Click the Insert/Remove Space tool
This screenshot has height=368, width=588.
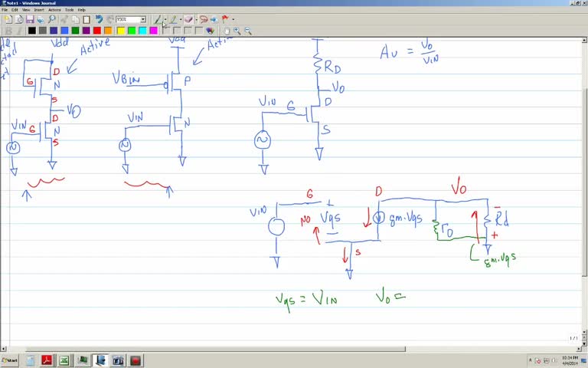tap(214, 19)
